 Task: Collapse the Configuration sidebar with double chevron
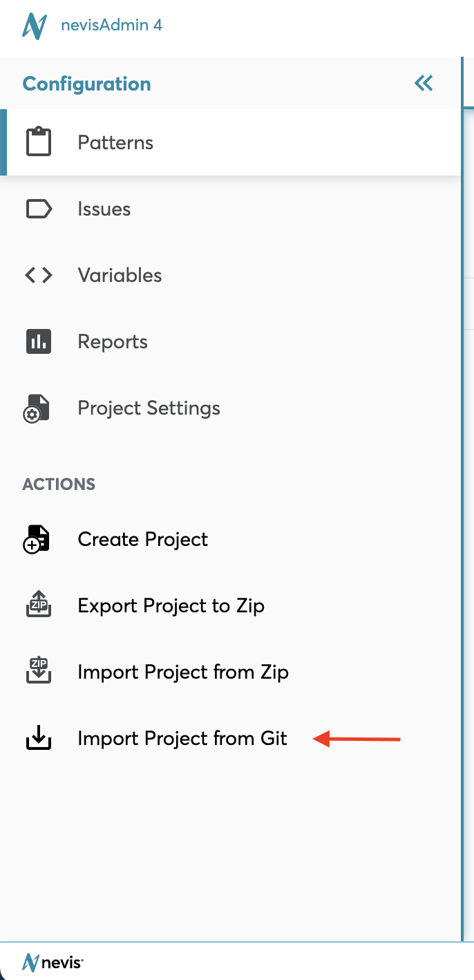coord(424,84)
